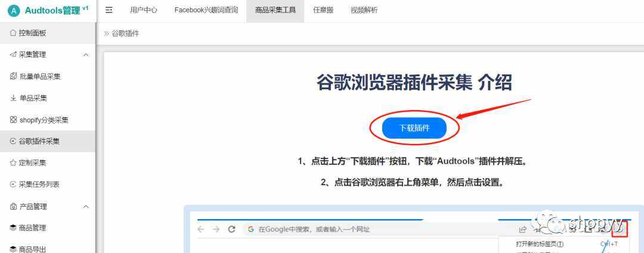Click the 谷歌浏览器插件采集 介绍 heading

pyautogui.click(x=414, y=82)
